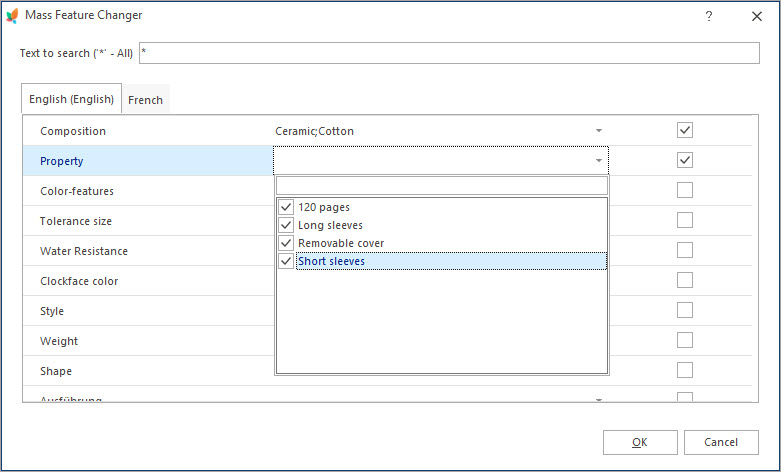Select the Clockface color row label
The height and width of the screenshot is (472, 781).
(x=79, y=281)
